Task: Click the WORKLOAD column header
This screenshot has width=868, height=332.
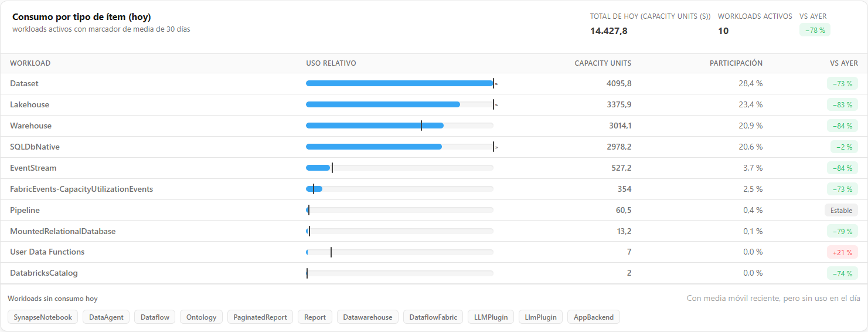Action: point(30,63)
